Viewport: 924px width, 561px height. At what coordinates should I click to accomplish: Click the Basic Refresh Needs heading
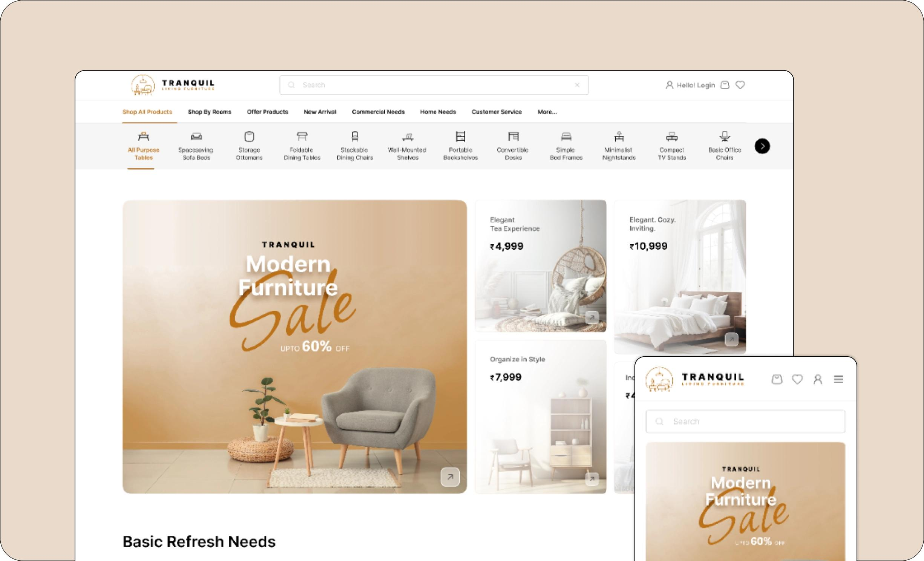[199, 542]
